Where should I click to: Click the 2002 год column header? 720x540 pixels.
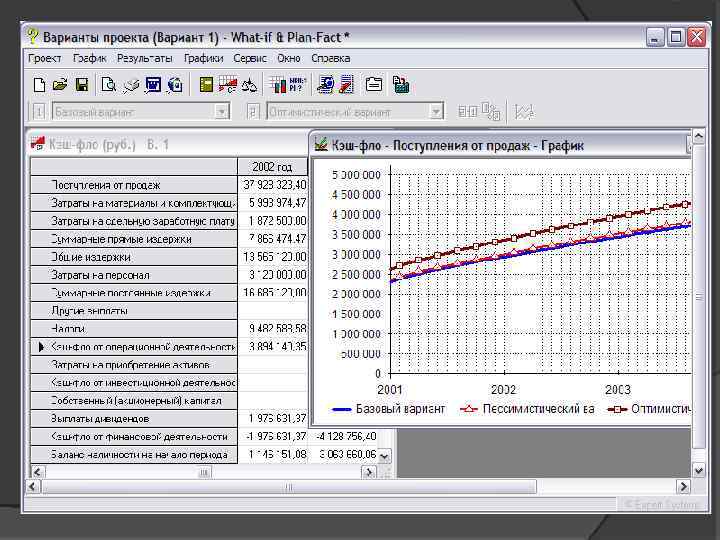pyautogui.click(x=272, y=167)
